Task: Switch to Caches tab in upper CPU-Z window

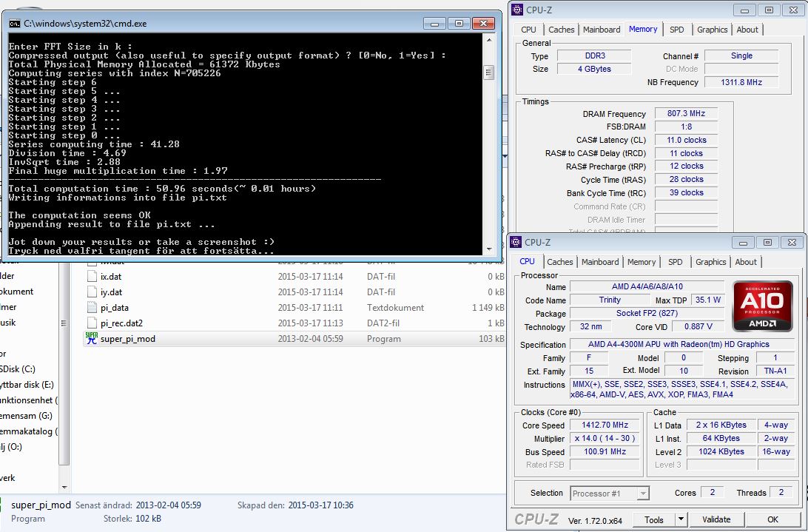Action: (561, 30)
